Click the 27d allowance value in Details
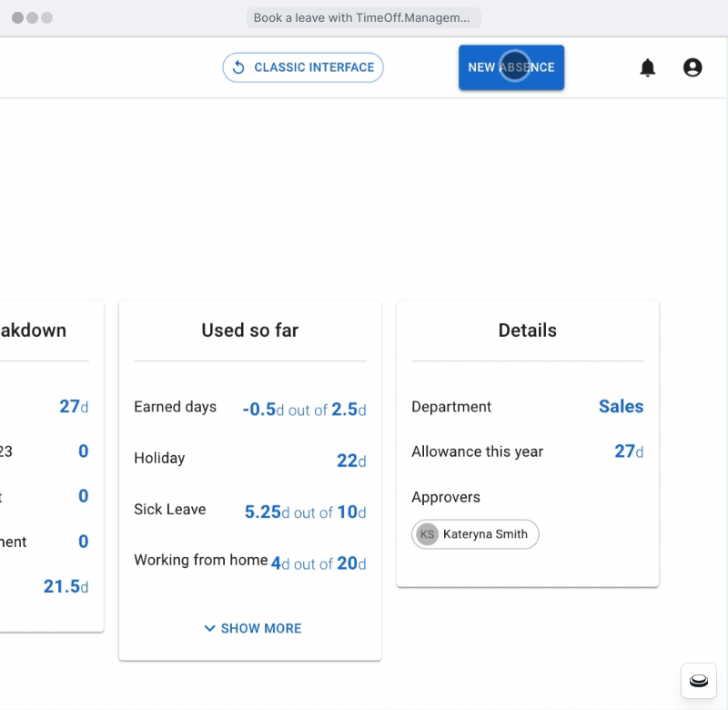Viewport: 728px width, 710px height. pyautogui.click(x=625, y=451)
